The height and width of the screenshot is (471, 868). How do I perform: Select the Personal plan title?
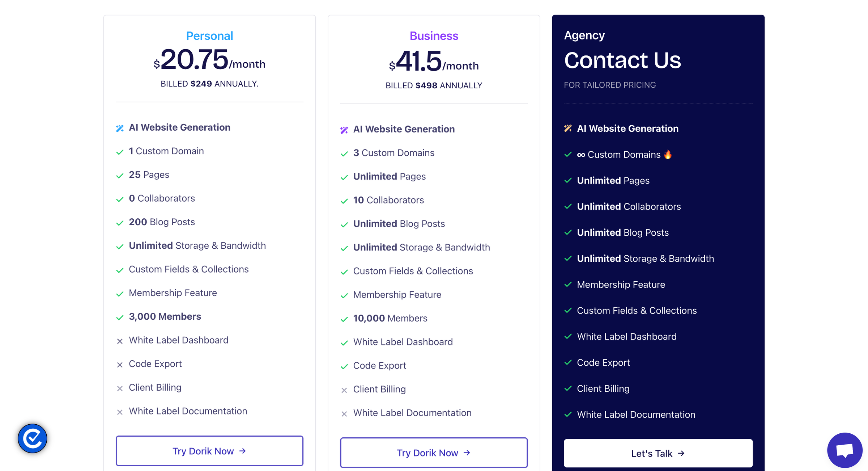point(209,35)
